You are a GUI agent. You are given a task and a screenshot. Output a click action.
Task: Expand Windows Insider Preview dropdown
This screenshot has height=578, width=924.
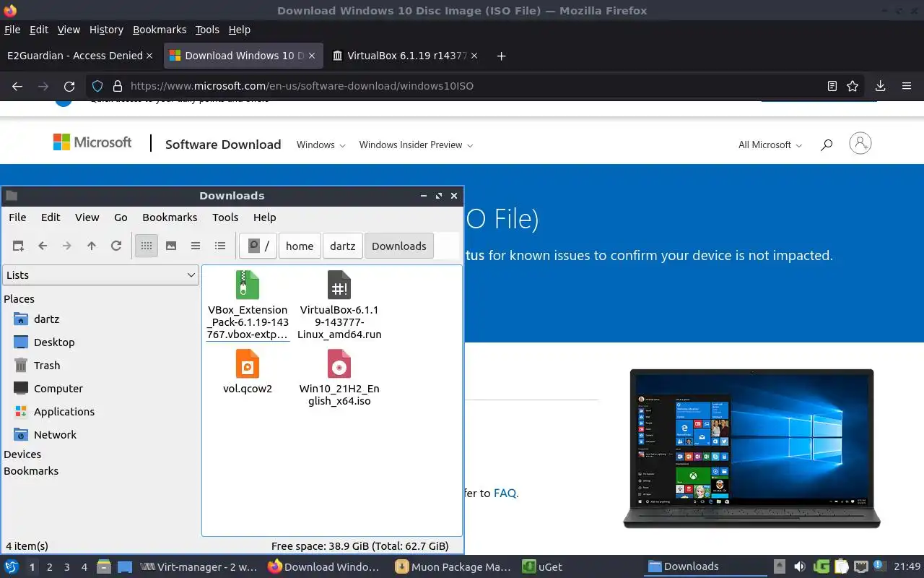click(x=417, y=144)
